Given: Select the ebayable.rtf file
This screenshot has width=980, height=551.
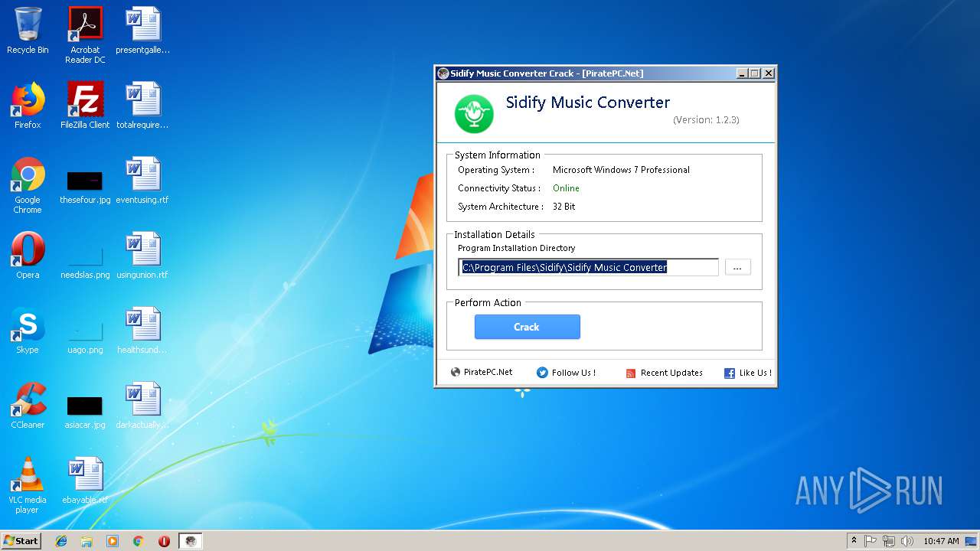Looking at the screenshot, I should [85, 481].
